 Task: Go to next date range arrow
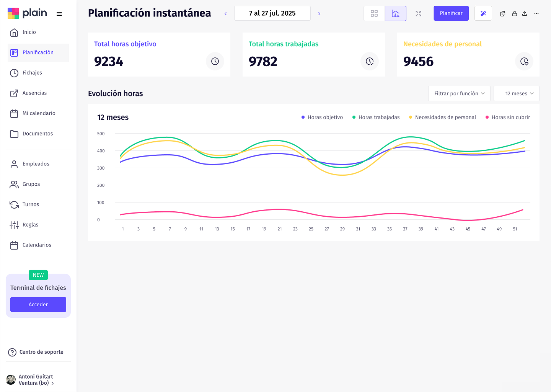[319, 13]
